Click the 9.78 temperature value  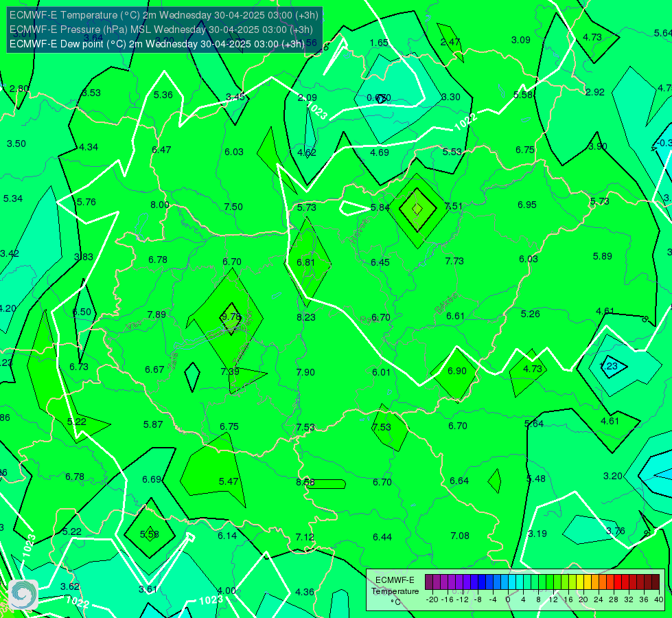[231, 317]
